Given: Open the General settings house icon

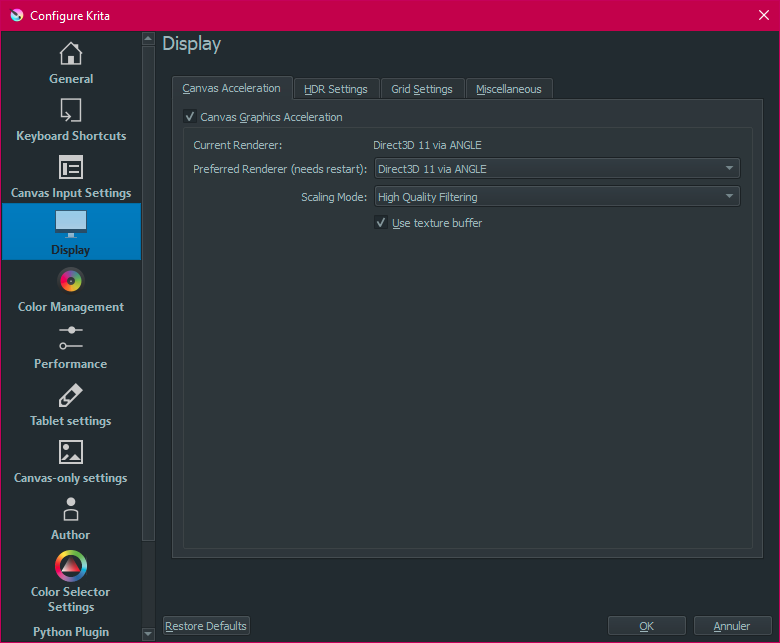Looking at the screenshot, I should click(x=71, y=53).
